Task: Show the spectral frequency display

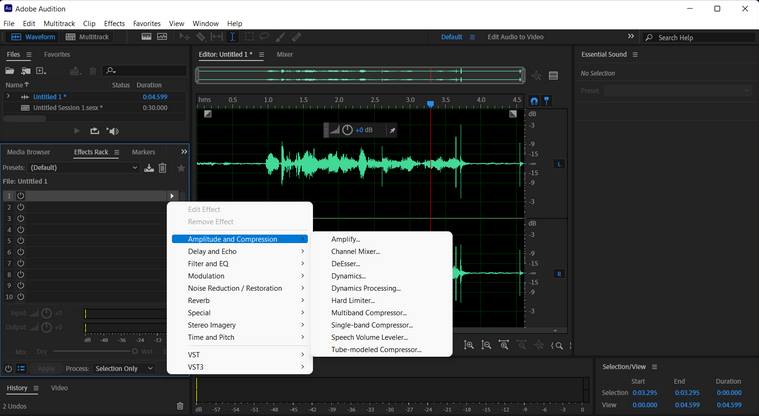Action: (x=146, y=37)
